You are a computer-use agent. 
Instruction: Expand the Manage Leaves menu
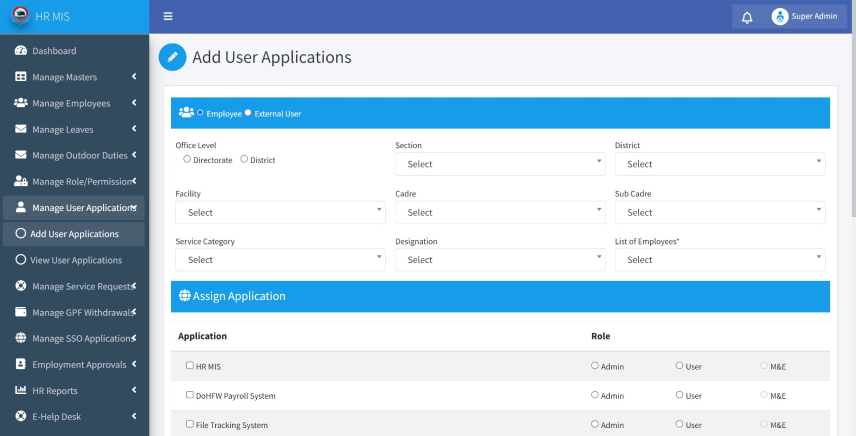click(74, 129)
